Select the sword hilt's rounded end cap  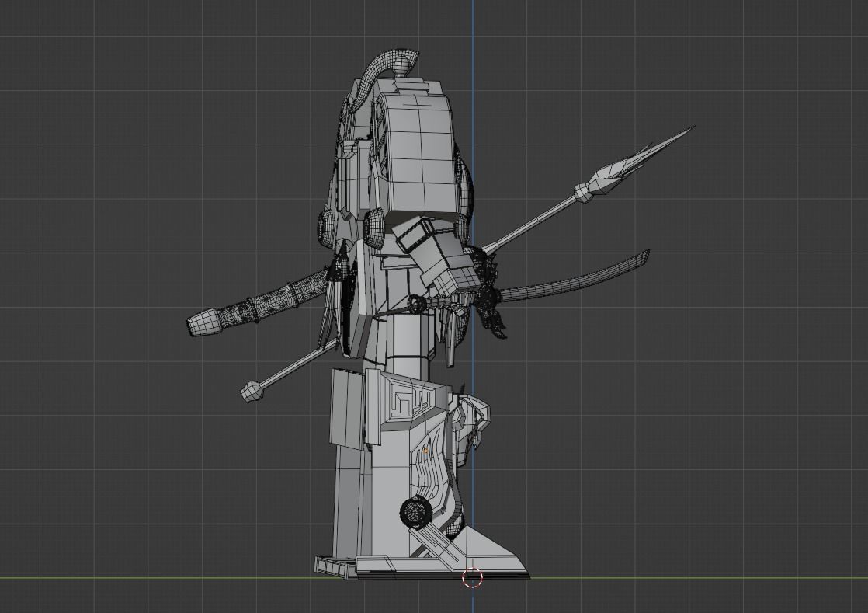[206, 323]
